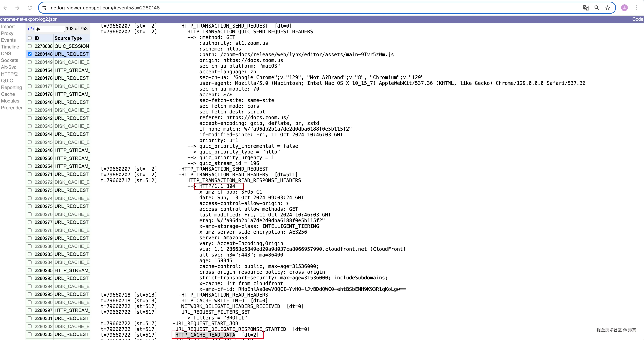Open the Timeline tab in sidebar
This screenshot has height=340, width=644.
pos(10,47)
